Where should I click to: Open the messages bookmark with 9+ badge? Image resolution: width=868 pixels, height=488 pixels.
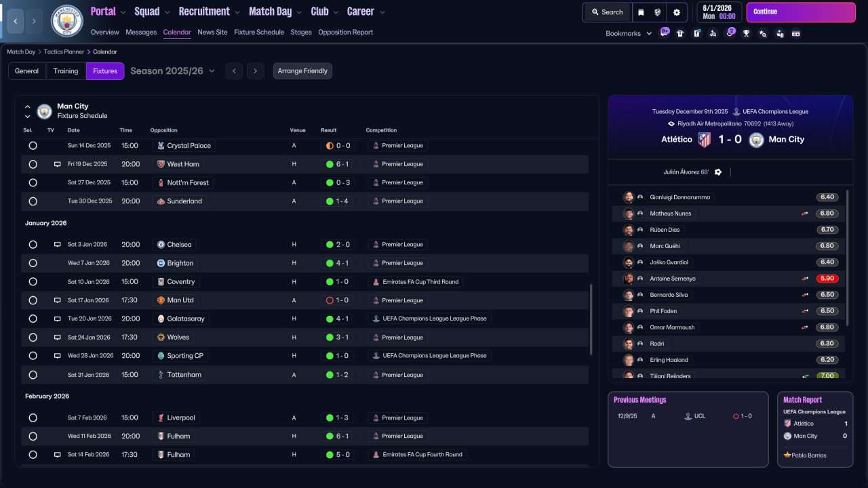pos(665,33)
